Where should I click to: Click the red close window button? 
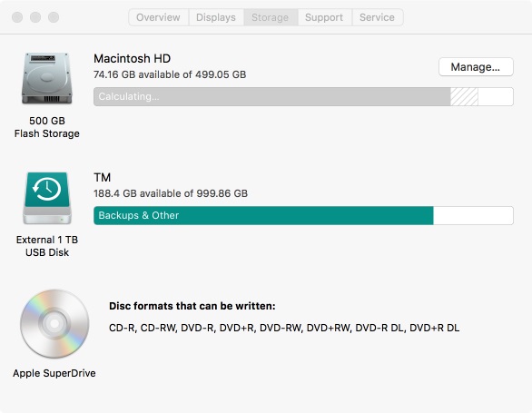[x=17, y=17]
